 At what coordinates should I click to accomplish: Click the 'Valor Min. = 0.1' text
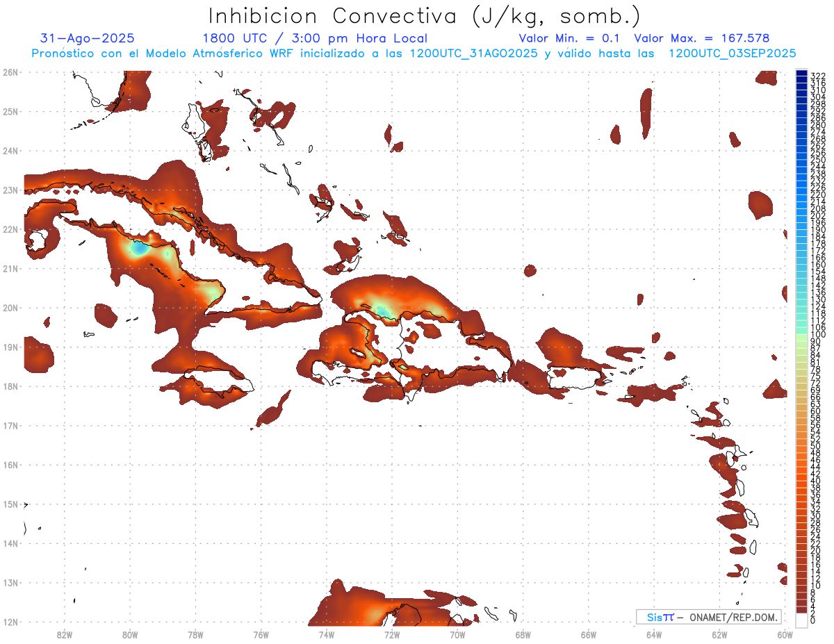point(570,38)
